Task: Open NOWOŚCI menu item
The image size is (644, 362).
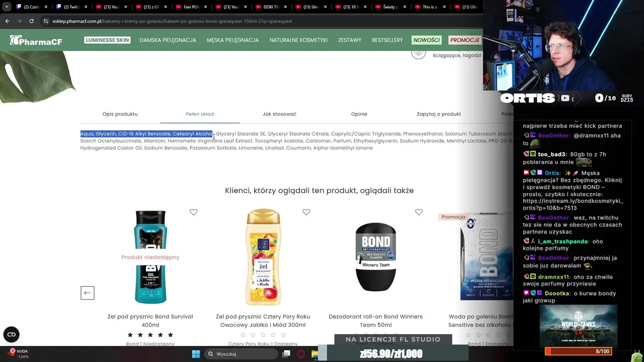Action: click(427, 40)
